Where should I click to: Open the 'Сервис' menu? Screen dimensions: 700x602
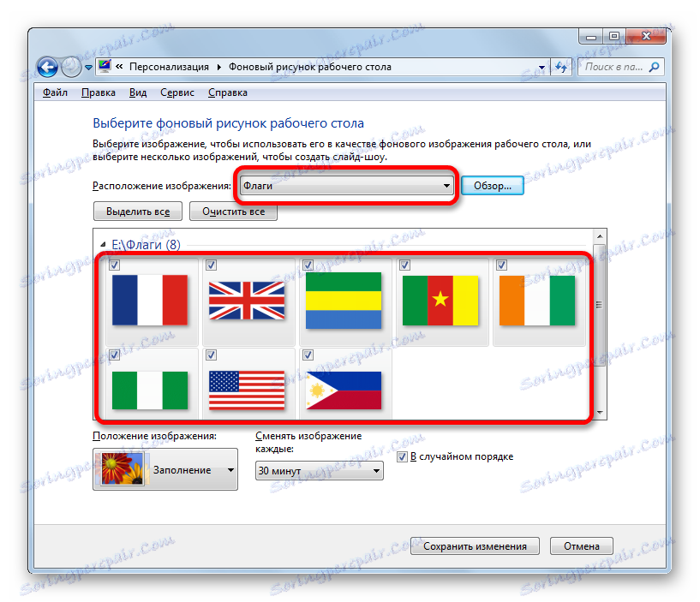point(177,92)
